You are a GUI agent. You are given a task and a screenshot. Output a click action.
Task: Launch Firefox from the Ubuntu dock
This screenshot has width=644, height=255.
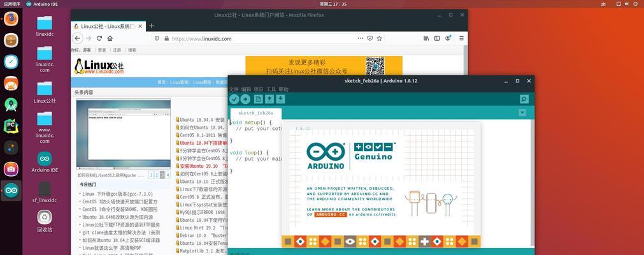11,18
